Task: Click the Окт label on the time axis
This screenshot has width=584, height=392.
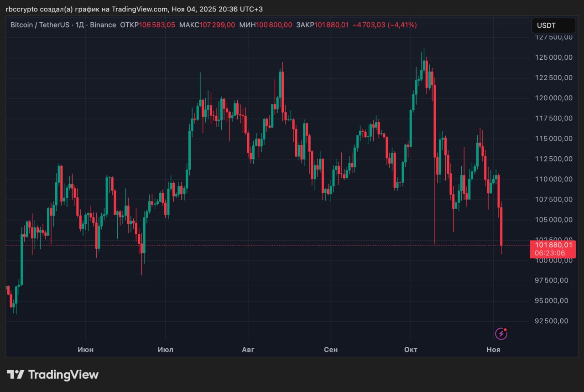Action: click(x=411, y=350)
